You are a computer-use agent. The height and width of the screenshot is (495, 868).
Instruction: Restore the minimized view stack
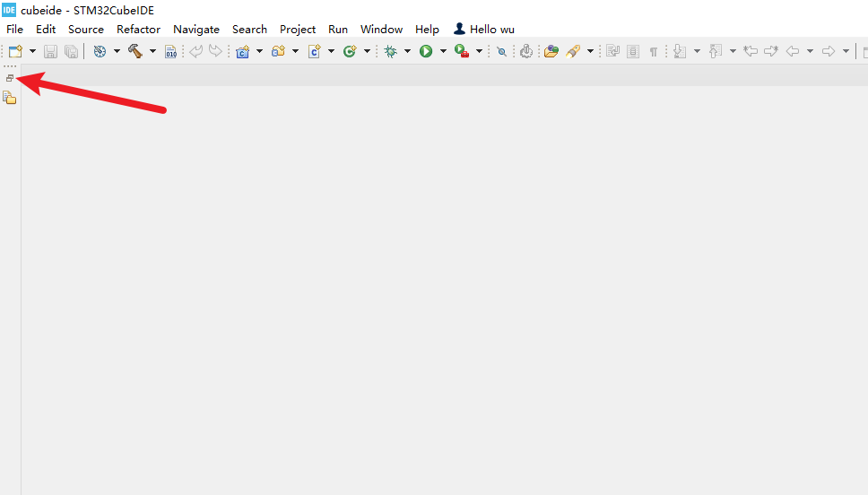tap(10, 78)
